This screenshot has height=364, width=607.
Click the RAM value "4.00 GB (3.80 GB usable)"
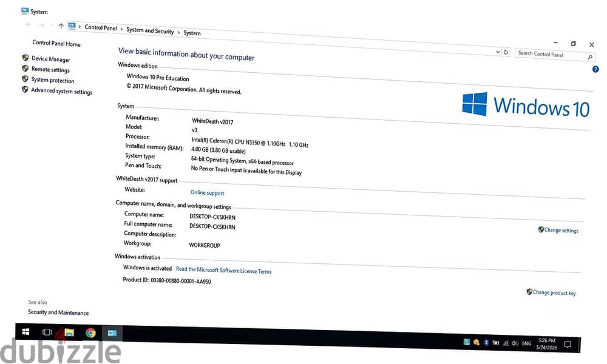(x=219, y=150)
